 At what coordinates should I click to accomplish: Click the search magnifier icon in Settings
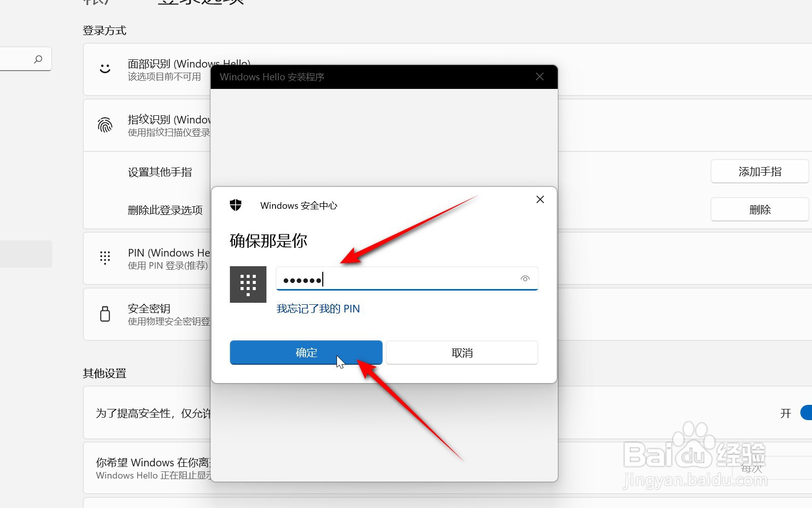click(38, 59)
